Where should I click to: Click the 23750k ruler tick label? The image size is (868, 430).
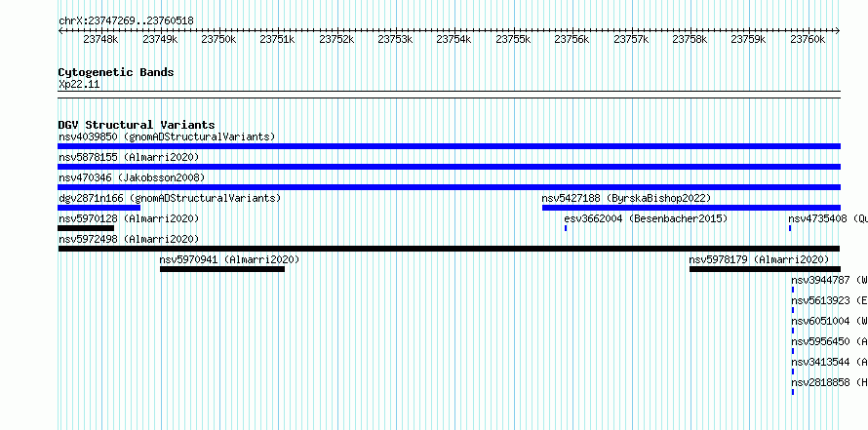tap(218, 39)
